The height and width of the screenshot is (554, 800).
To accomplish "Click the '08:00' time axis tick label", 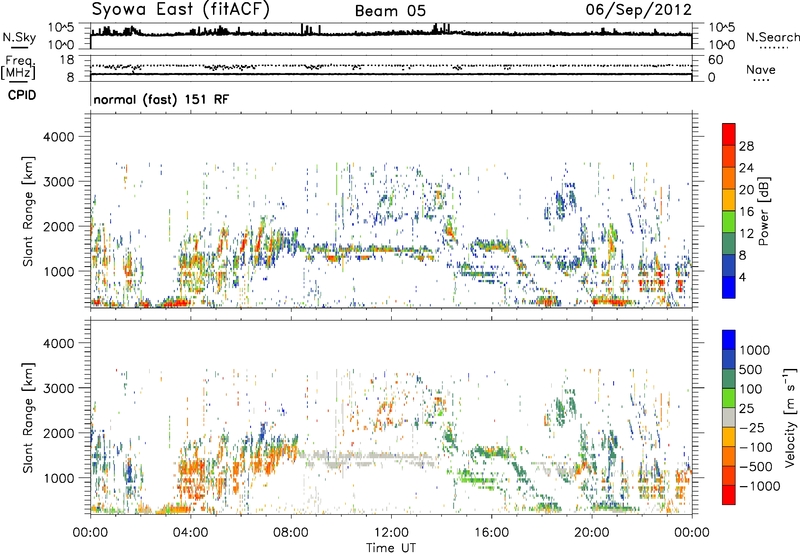I will (x=291, y=533).
